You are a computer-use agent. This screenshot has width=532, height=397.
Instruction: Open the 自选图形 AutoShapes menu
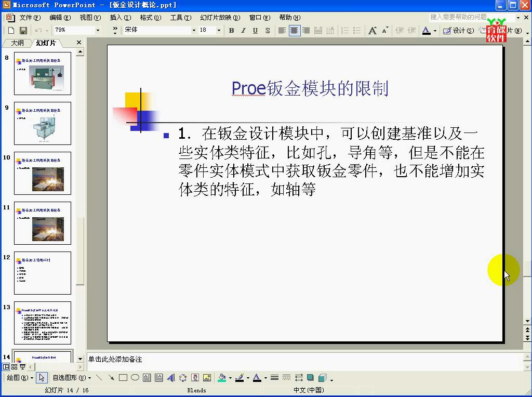tap(72, 378)
